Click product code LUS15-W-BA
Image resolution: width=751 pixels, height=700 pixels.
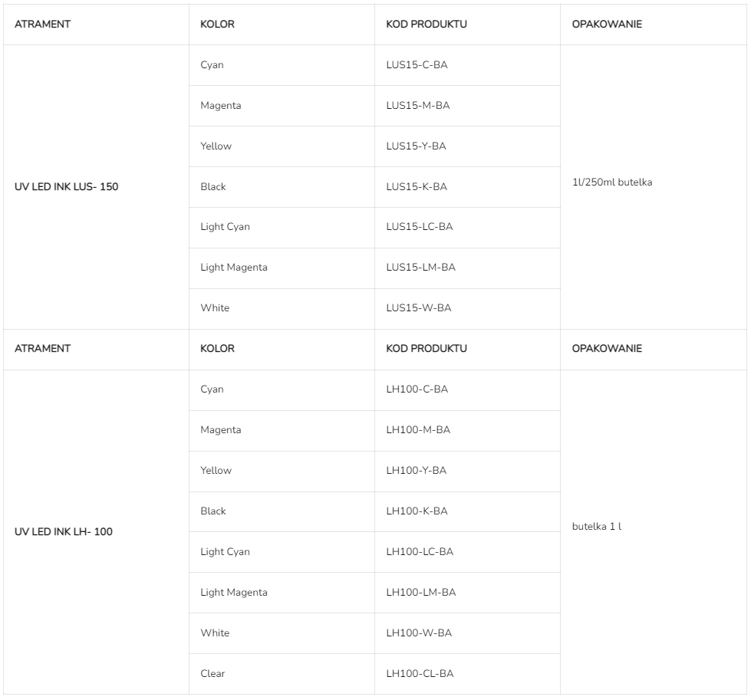(x=419, y=308)
